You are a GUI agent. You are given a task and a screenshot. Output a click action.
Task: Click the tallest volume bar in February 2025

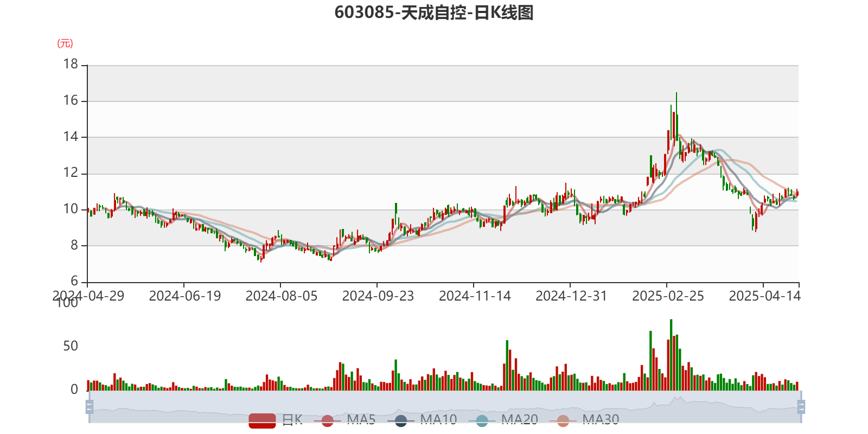click(x=671, y=355)
